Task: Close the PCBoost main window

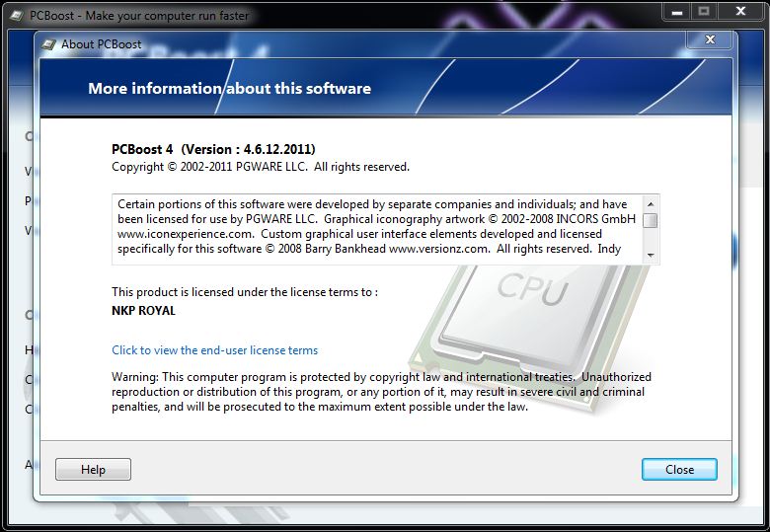Action: (740, 12)
